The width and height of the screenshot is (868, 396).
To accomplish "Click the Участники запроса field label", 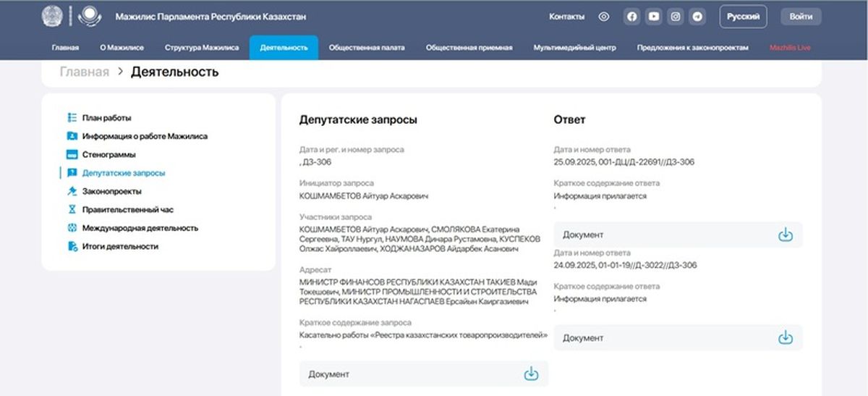I will [336, 216].
